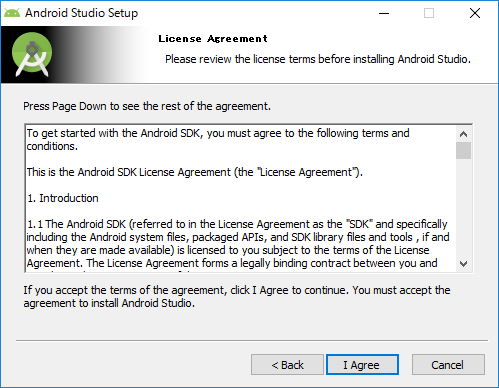Click the I Agree button
499x388 pixels.
click(x=362, y=365)
